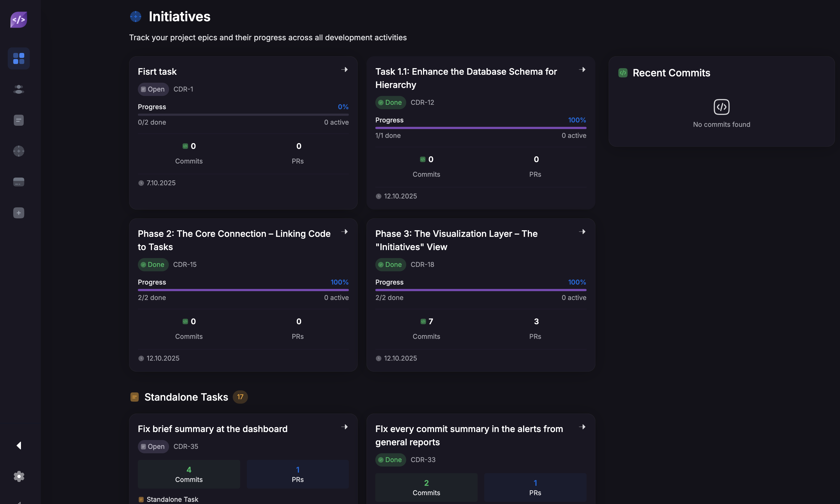Click the 4 Commits box in CDR-35
Viewport: 840px width, 504px height.
(x=189, y=474)
